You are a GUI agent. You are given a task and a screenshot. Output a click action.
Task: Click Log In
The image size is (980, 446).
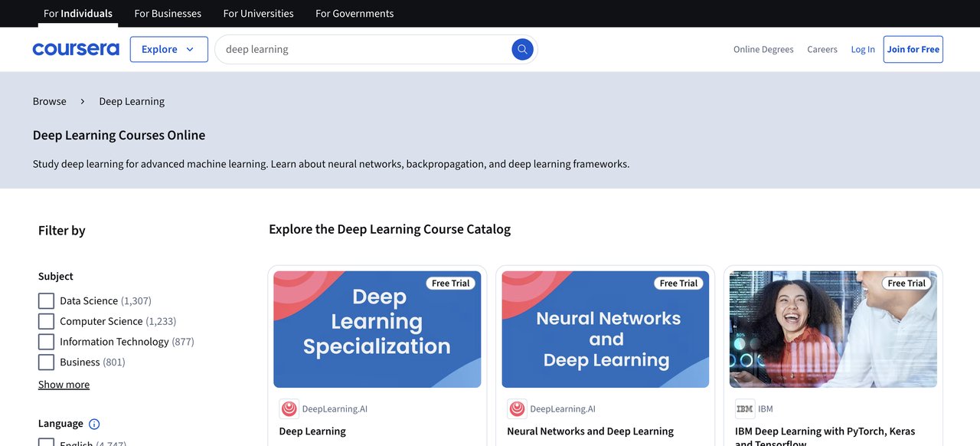[x=863, y=49]
